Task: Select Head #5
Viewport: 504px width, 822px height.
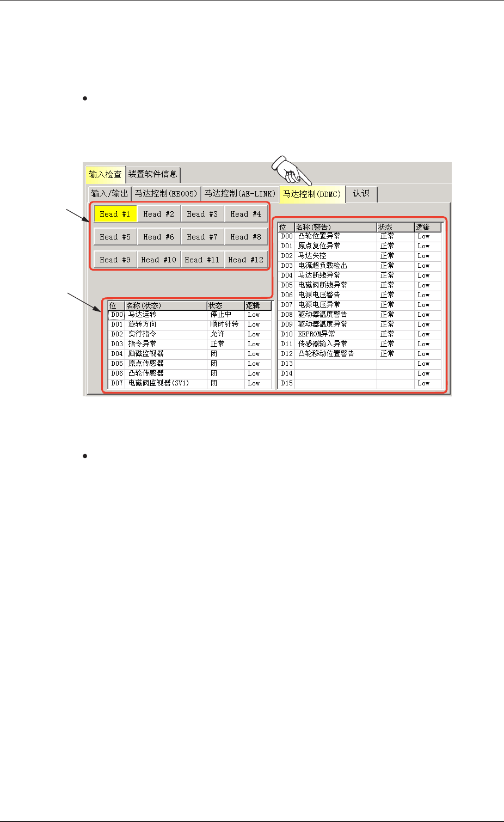Action: pyautogui.click(x=115, y=237)
